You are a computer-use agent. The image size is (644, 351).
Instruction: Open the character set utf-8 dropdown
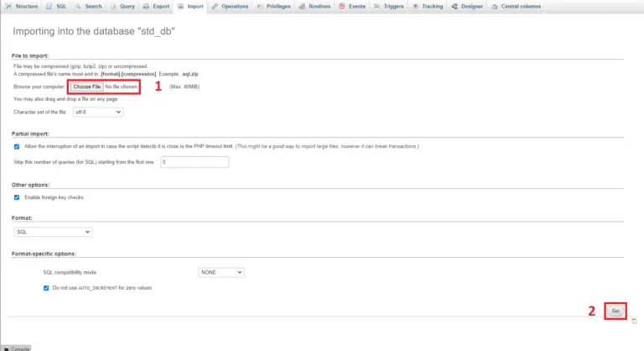97,112
